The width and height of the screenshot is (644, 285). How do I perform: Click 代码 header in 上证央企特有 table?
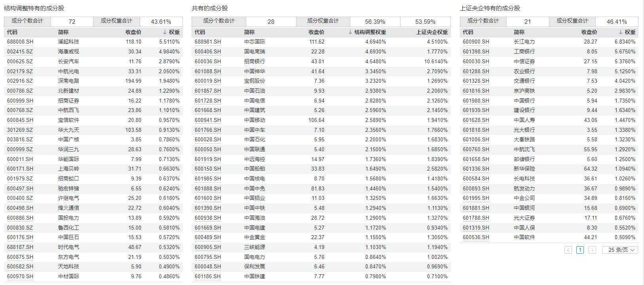(x=468, y=32)
